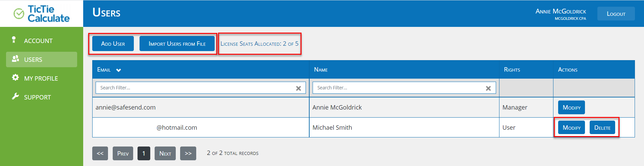Viewport: 644px width, 166px height.
Task: Focus the Name search filter field
Action: (x=404, y=88)
